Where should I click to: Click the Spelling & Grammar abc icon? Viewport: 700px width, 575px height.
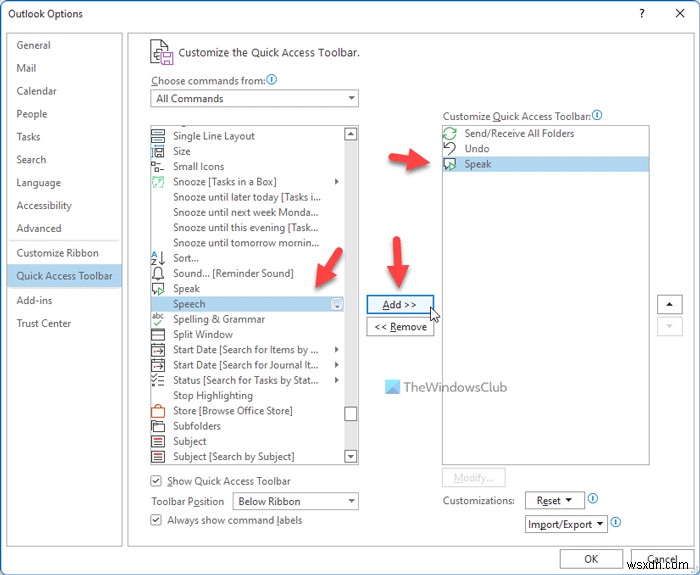point(158,319)
